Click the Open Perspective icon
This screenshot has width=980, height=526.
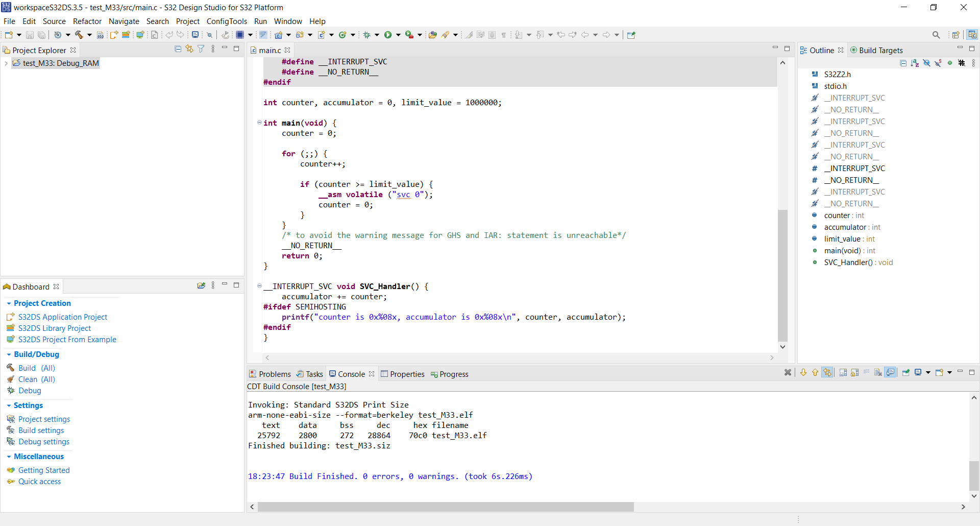pyautogui.click(x=956, y=35)
